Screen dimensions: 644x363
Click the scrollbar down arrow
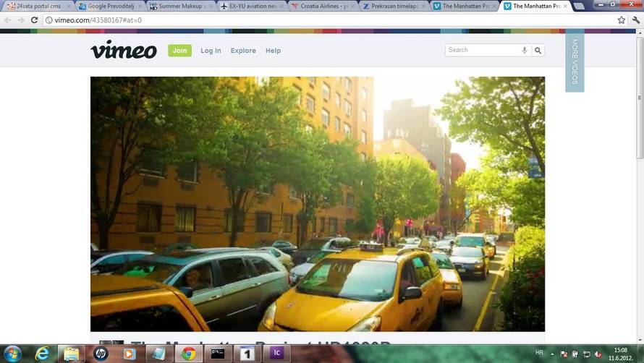point(640,341)
